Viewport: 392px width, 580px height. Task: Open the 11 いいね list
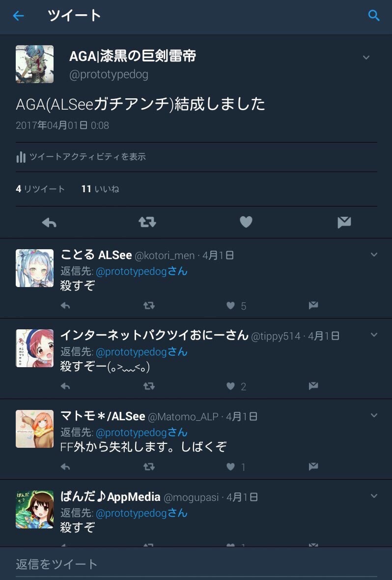100,189
